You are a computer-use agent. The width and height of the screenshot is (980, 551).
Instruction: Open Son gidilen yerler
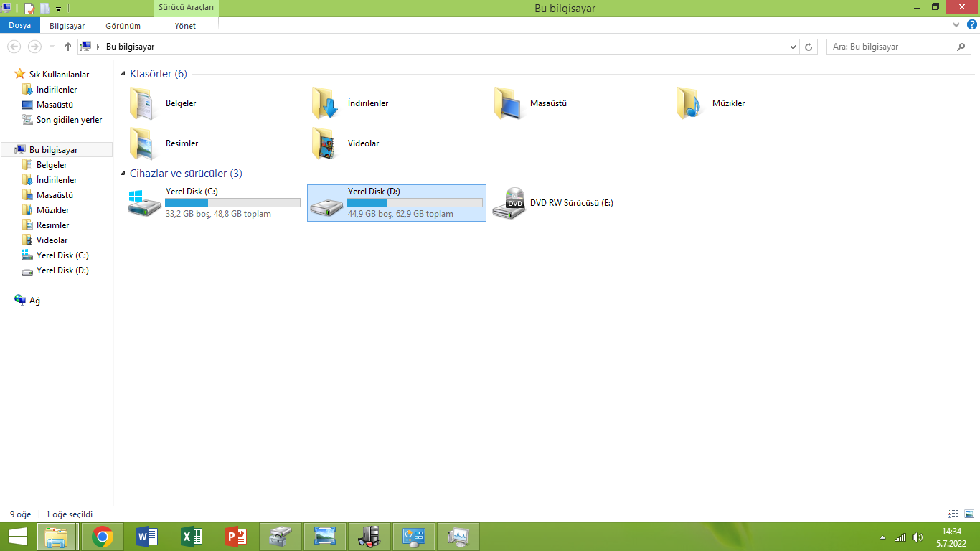pos(69,120)
